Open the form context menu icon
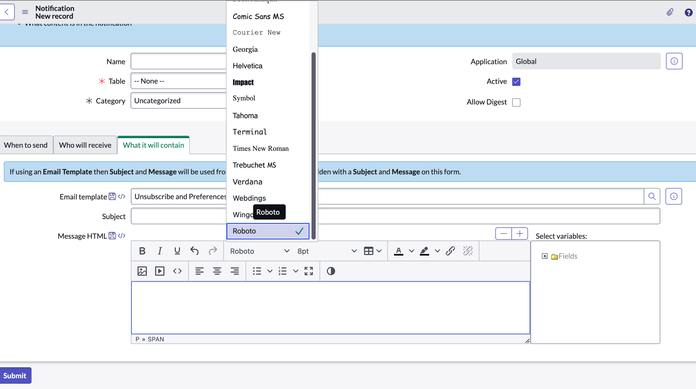This screenshot has height=389, width=696. [x=25, y=12]
